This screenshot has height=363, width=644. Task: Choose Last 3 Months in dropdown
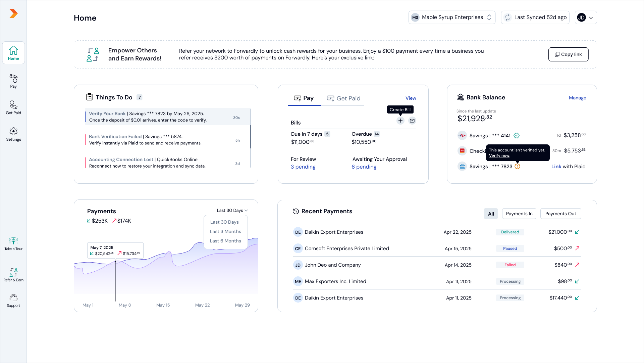click(x=225, y=231)
